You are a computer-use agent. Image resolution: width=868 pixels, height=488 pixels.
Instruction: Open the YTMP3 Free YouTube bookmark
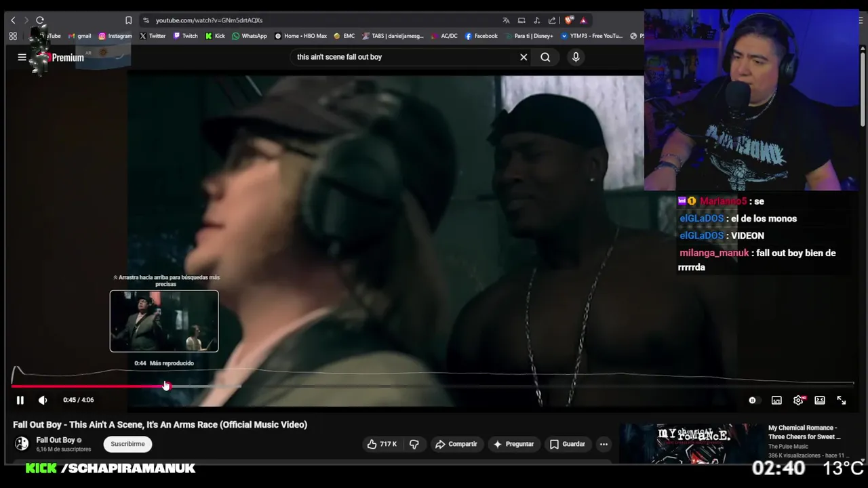point(591,36)
